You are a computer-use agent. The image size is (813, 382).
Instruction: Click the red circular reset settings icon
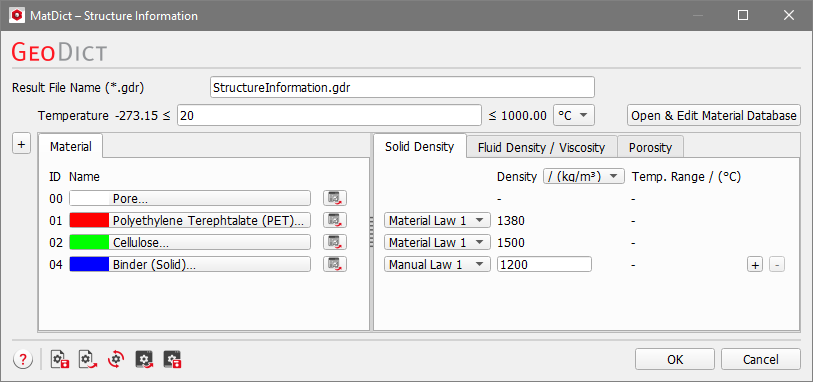(116, 359)
